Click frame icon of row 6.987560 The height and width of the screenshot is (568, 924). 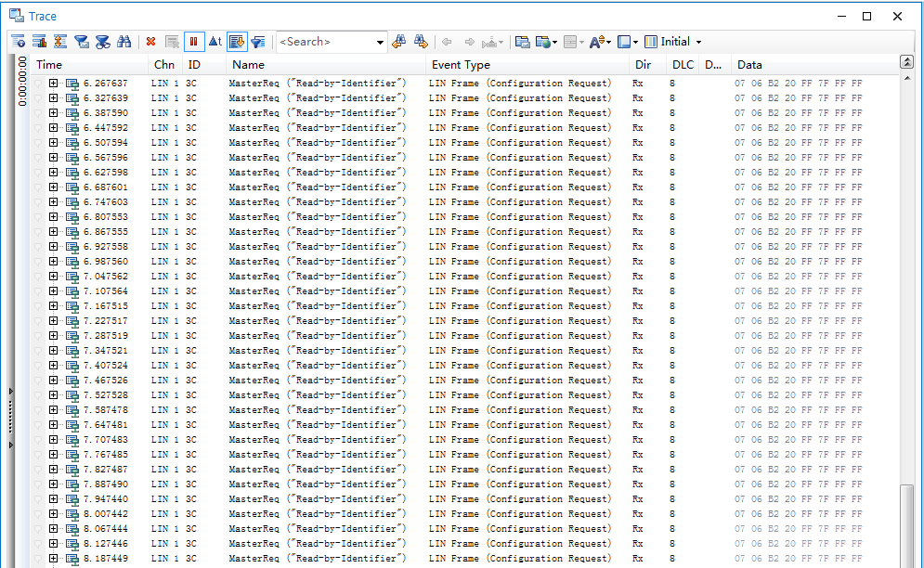(72, 263)
